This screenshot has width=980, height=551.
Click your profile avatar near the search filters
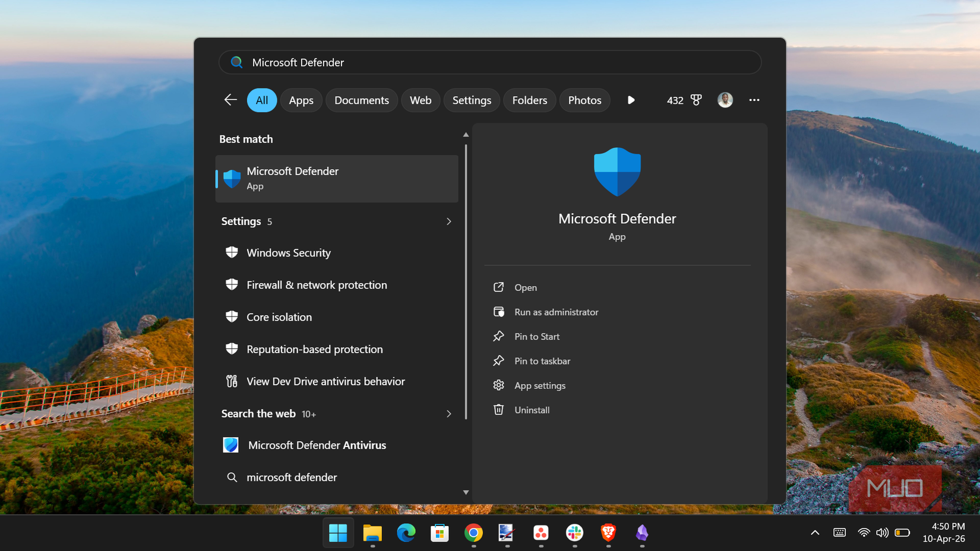click(x=725, y=100)
